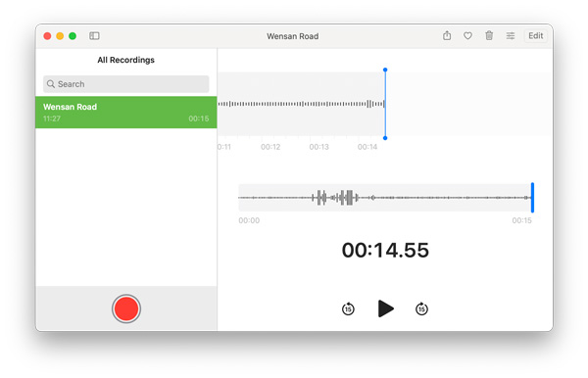This screenshot has width=588, height=378.
Task: Close the Voice Memos window
Action: point(47,36)
